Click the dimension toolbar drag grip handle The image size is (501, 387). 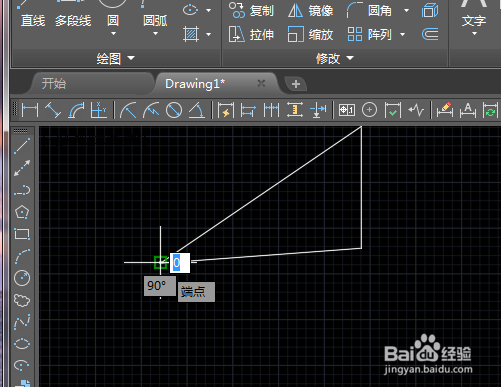(x=15, y=110)
